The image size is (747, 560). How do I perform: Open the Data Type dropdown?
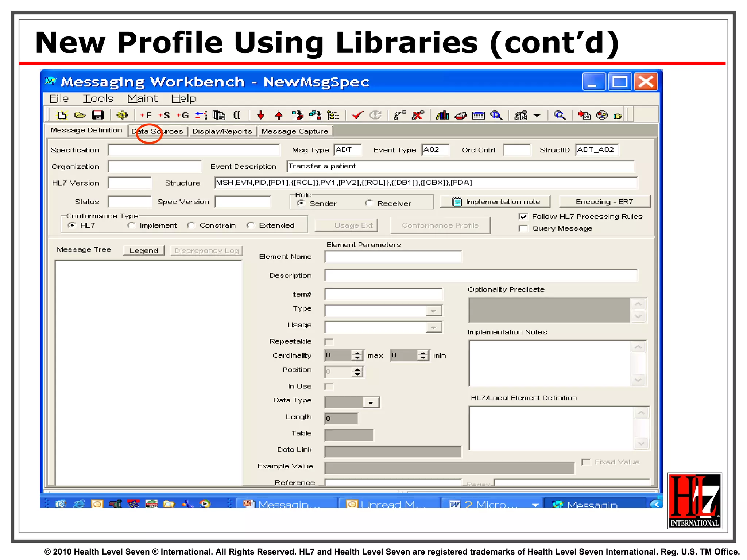point(371,402)
